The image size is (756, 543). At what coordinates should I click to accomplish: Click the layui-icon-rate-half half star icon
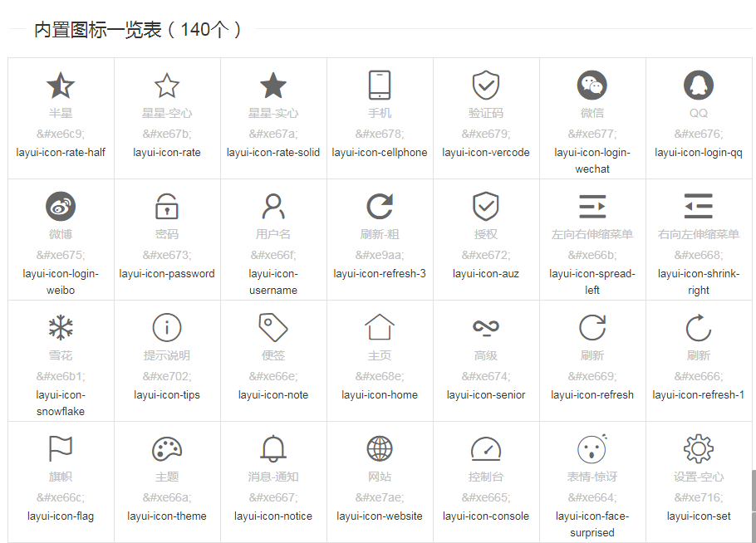(60, 85)
